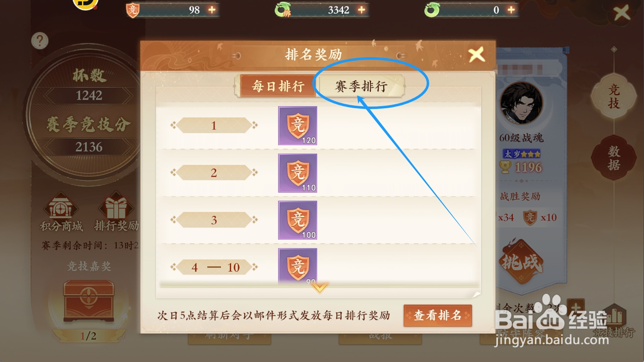The width and height of the screenshot is (644, 362).
Task: Click the rank 2 reward icon 110
Action: tap(298, 173)
